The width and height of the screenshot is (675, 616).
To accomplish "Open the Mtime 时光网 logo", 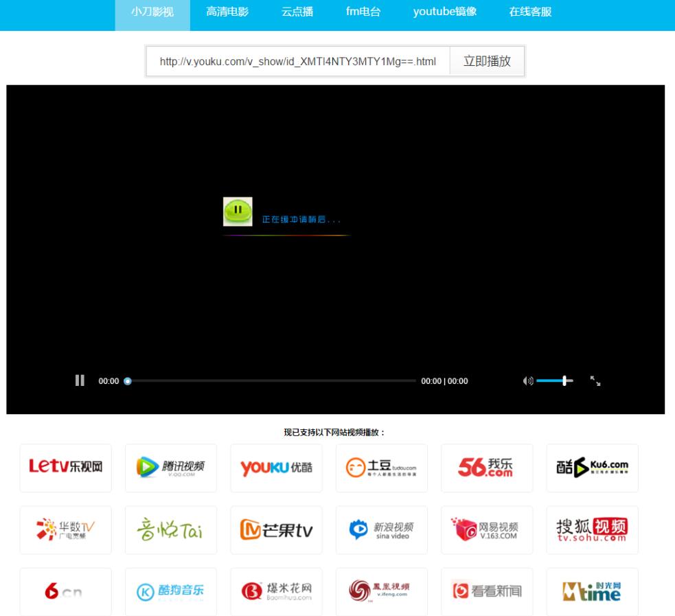I will tap(593, 592).
